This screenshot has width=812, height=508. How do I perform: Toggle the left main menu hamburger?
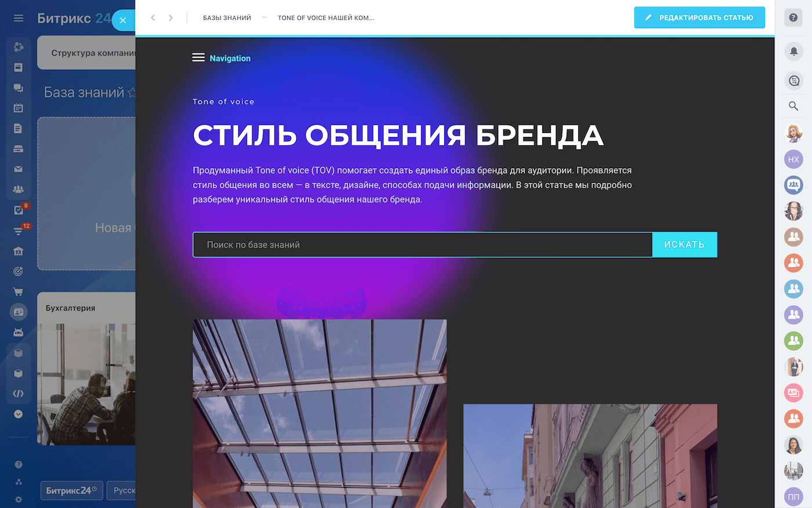click(19, 18)
